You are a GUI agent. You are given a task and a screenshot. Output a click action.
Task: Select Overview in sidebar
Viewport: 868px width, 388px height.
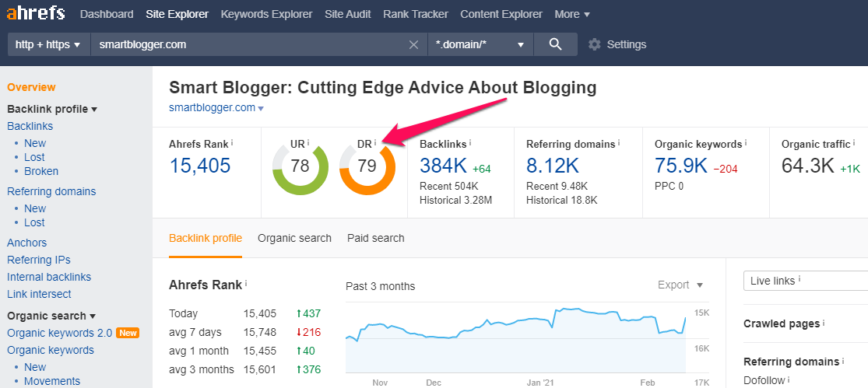31,87
